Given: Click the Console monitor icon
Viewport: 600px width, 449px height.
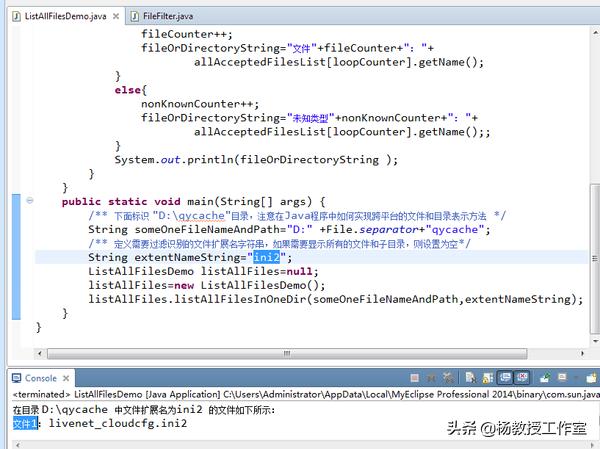Looking at the screenshot, I should (x=16, y=378).
